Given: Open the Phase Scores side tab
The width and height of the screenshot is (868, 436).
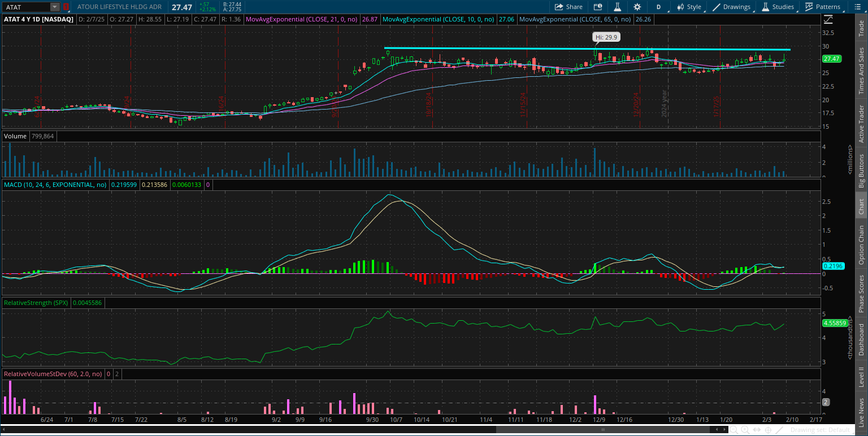Looking at the screenshot, I should click(x=861, y=293).
